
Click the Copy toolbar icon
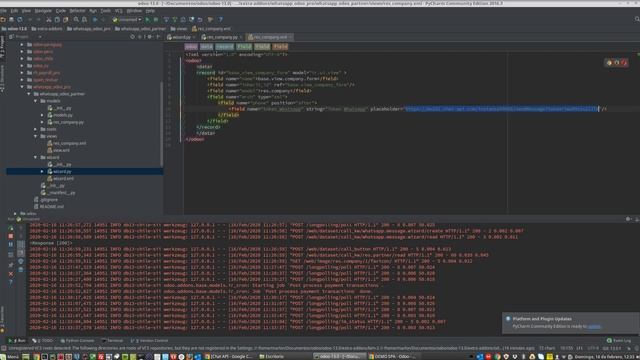[x=57, y=20]
